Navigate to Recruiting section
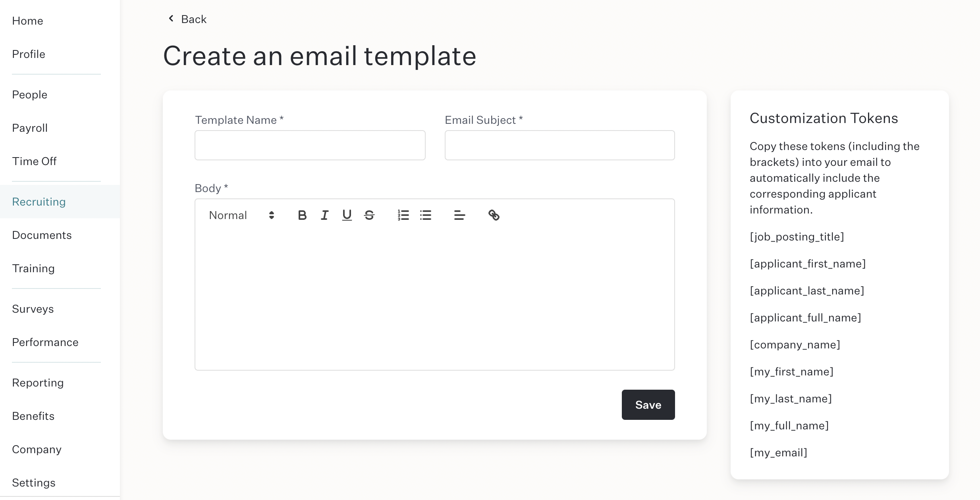This screenshot has height=500, width=980. 39,202
